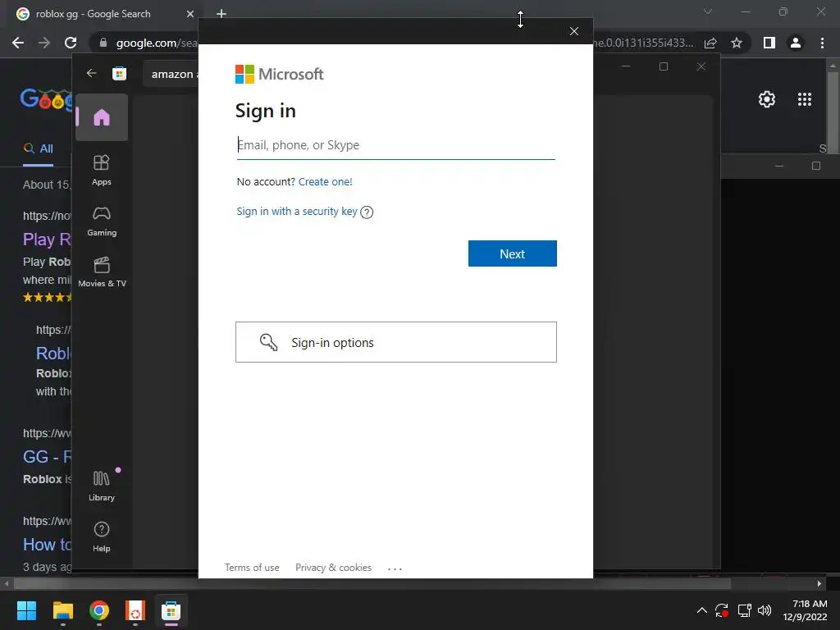Image resolution: width=840 pixels, height=630 pixels.
Task: Click the Chrome horizontal scrollbar
Action: pos(372,583)
